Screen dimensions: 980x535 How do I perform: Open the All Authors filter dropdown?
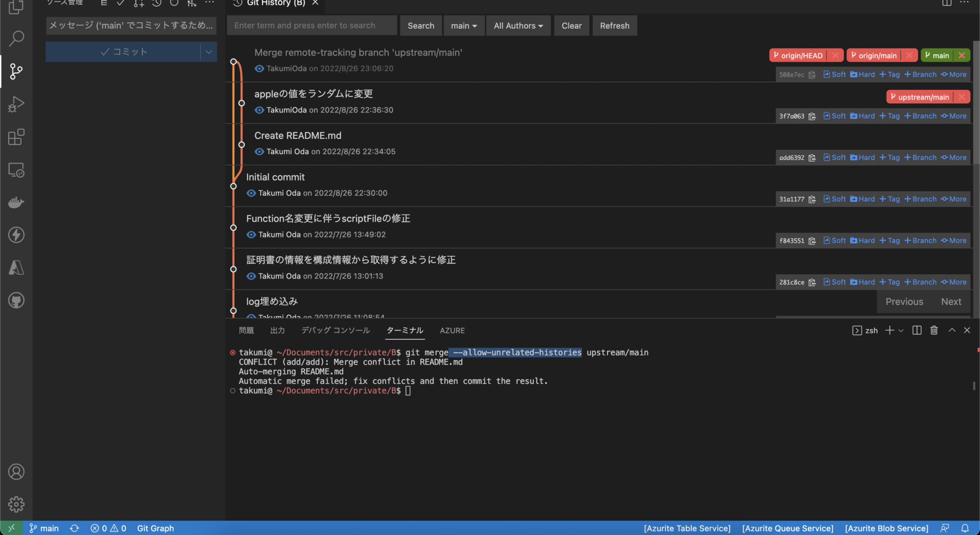pos(518,25)
